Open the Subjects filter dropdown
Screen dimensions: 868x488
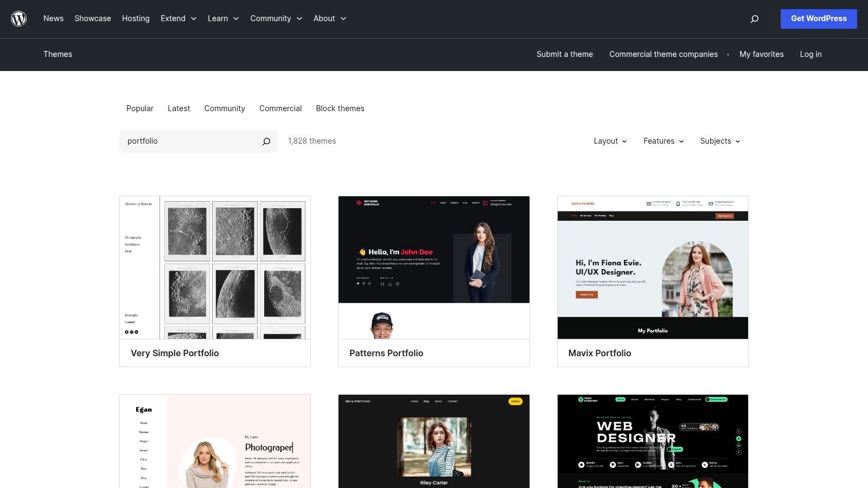[719, 141]
